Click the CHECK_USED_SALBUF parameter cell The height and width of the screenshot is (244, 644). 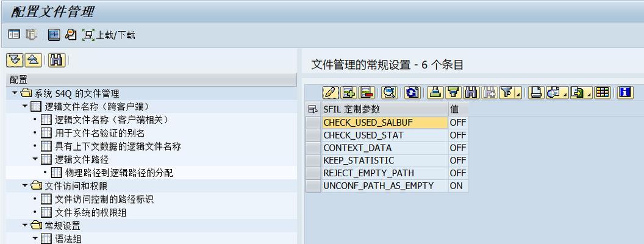coord(384,123)
